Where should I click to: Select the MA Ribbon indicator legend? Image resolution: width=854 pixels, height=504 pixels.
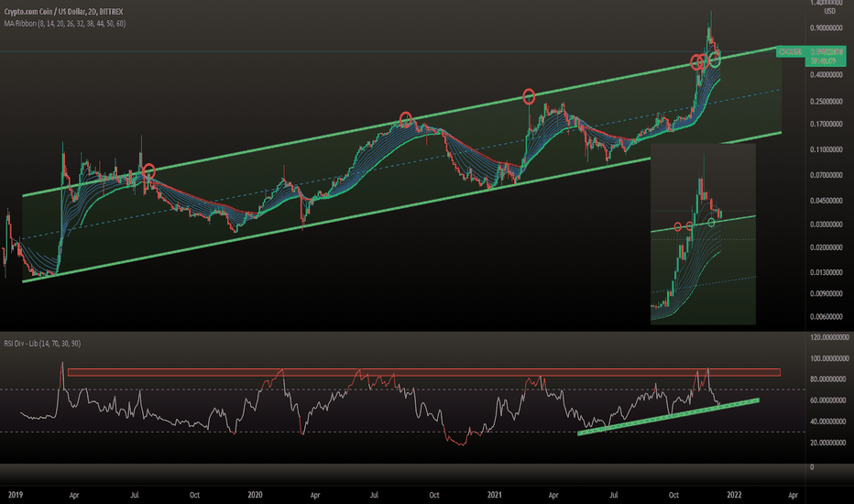tap(65, 24)
